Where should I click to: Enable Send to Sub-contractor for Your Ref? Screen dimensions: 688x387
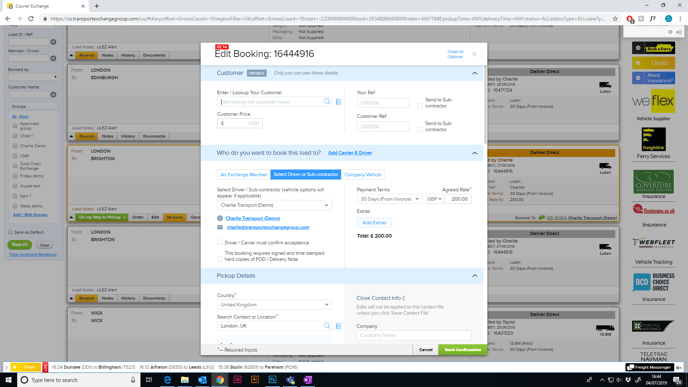[420, 105]
